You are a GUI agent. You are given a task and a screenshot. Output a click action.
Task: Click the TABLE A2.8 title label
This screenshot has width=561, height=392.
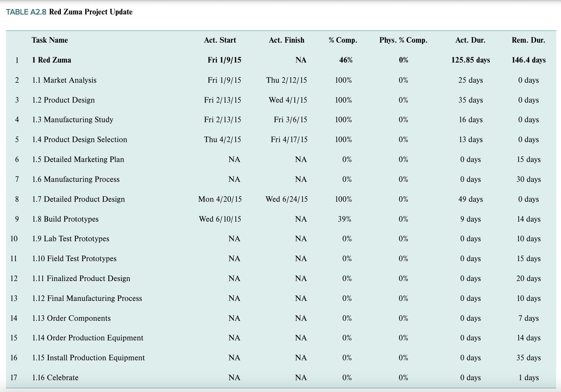[x=26, y=12]
